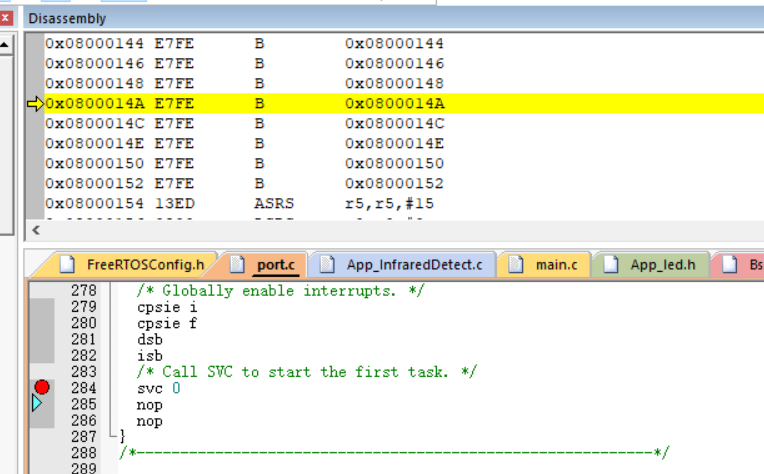This screenshot has width=764, height=474.
Task: Click source line 280 'cpsie f'
Action: coord(167,323)
